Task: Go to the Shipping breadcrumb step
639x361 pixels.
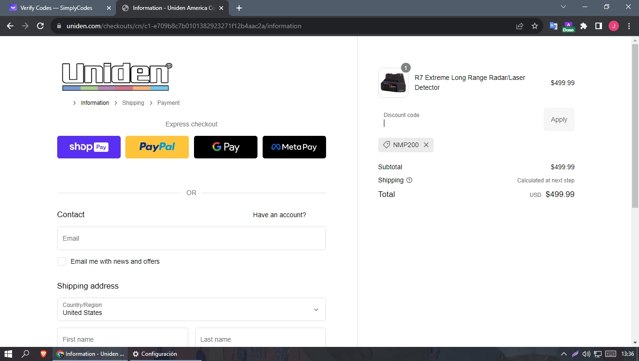Action: tap(133, 103)
